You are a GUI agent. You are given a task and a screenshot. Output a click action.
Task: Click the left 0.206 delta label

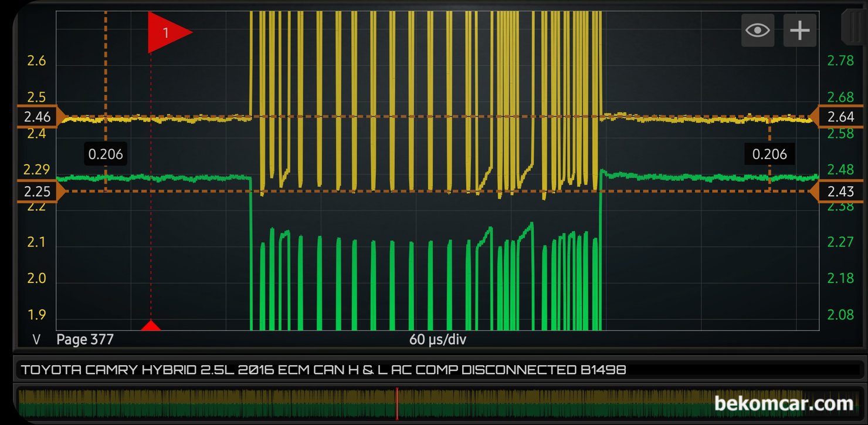[106, 154]
